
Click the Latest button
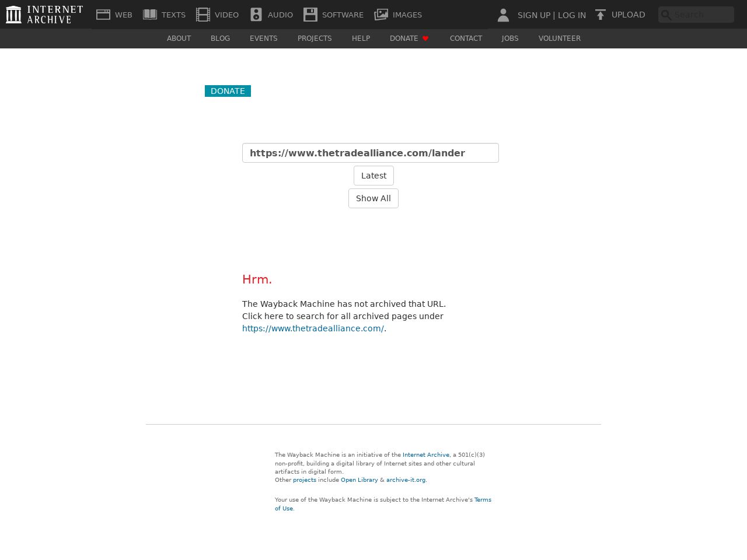tap(373, 176)
